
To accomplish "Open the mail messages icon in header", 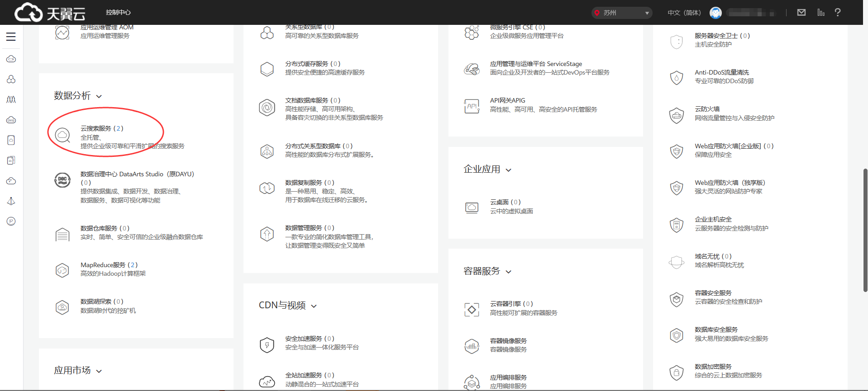I will [x=801, y=12].
